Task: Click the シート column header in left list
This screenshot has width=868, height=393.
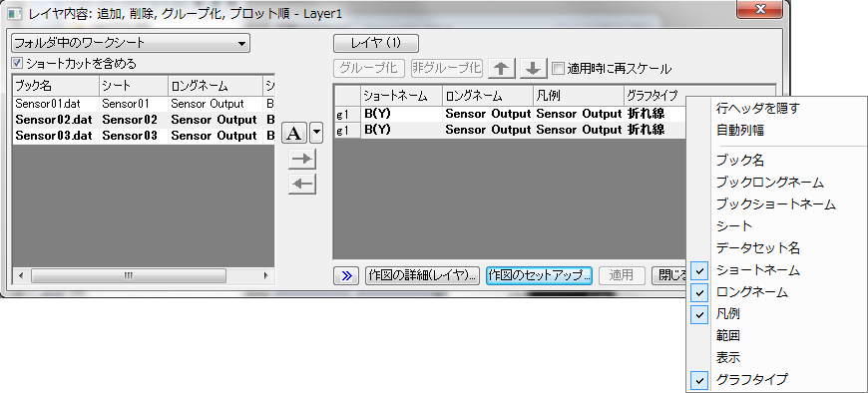Action: point(134,86)
